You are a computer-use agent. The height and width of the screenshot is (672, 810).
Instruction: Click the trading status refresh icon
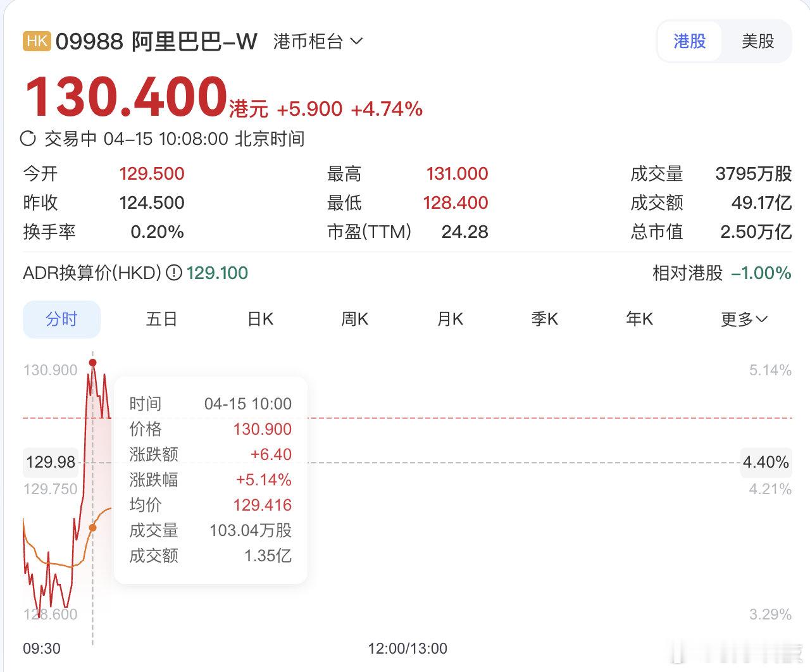click(x=27, y=138)
